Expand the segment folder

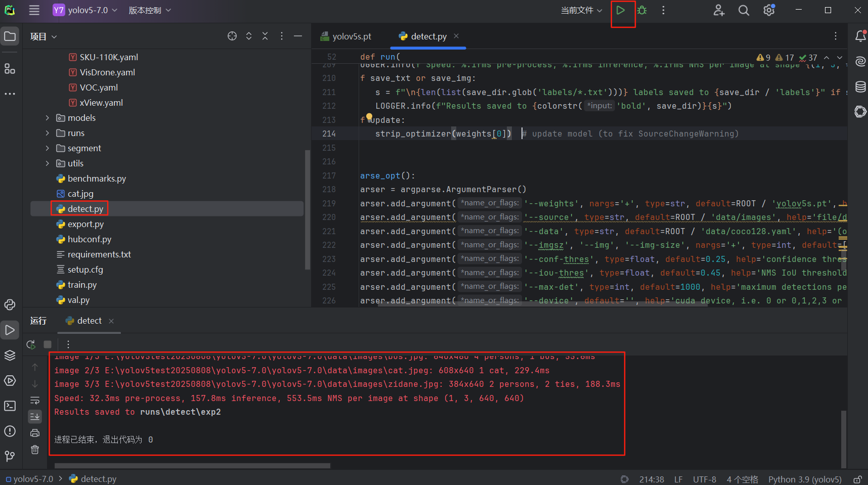48,148
